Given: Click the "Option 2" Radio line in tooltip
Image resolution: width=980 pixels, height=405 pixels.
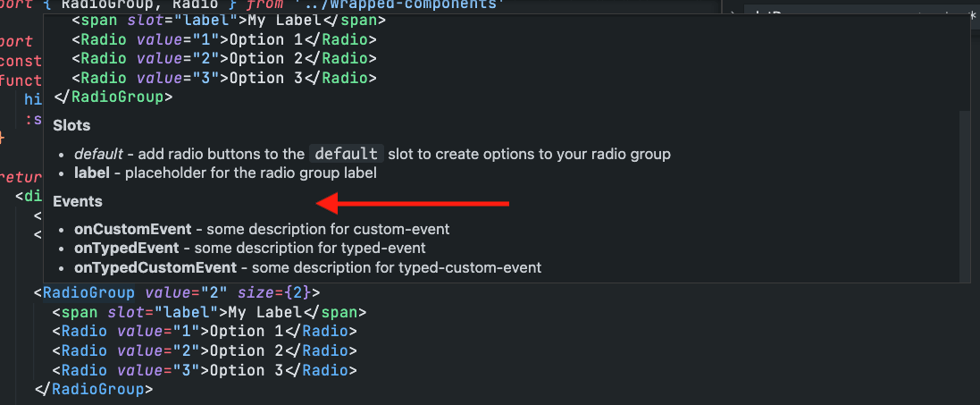Looking at the screenshot, I should click(224, 59).
